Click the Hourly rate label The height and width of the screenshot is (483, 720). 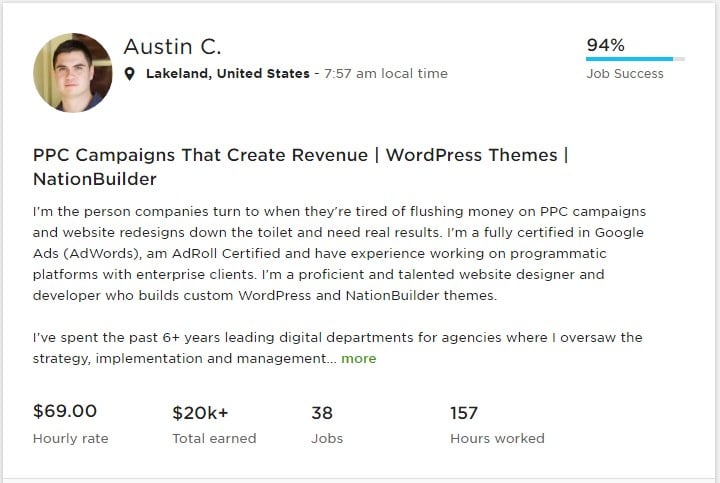point(70,438)
